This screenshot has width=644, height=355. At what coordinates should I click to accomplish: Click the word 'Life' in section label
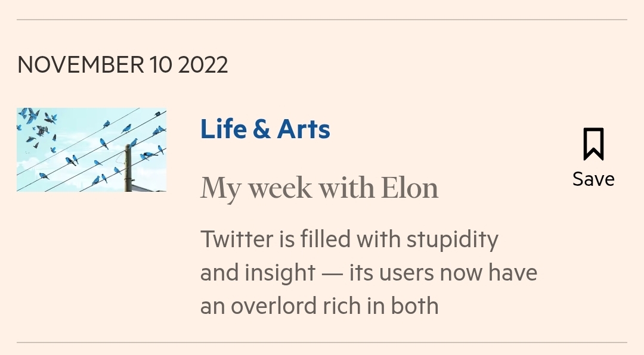[222, 129]
